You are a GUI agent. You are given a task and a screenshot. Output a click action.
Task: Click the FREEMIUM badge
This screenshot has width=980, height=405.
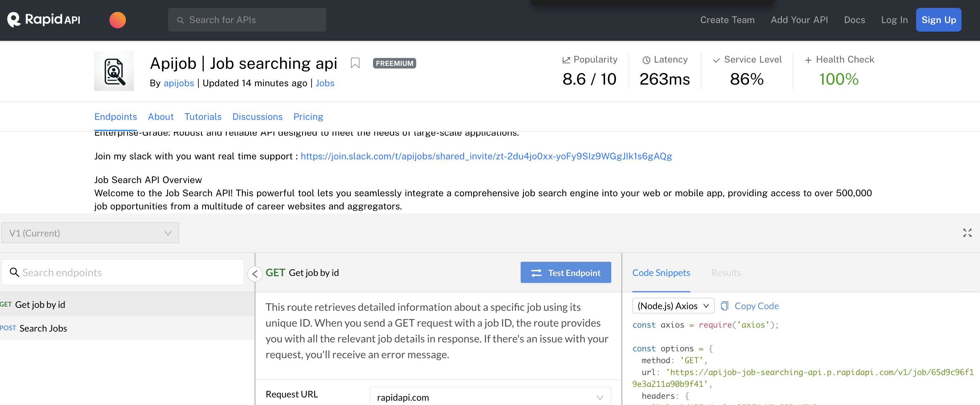click(x=394, y=63)
